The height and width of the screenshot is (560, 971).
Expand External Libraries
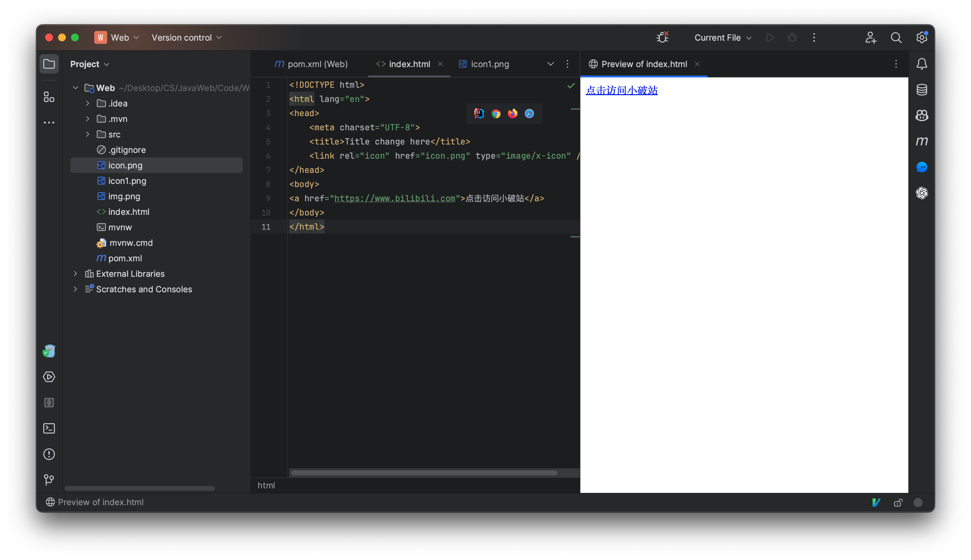[76, 274]
